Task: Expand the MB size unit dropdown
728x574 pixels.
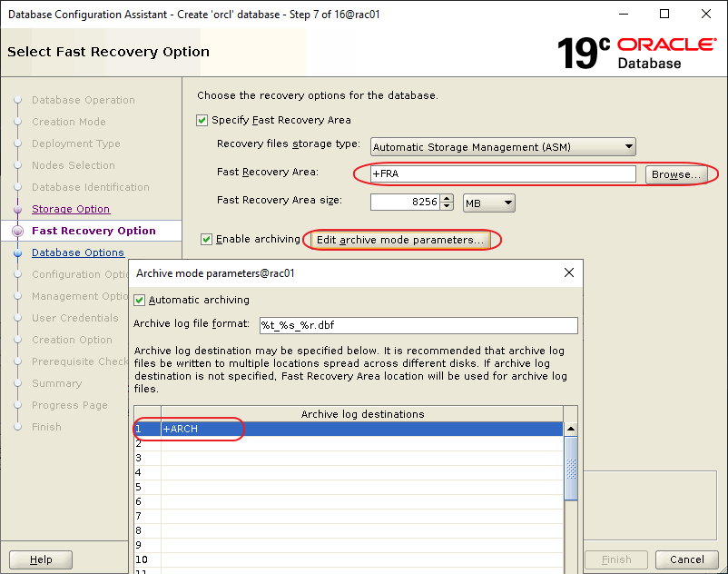Action: pos(489,203)
